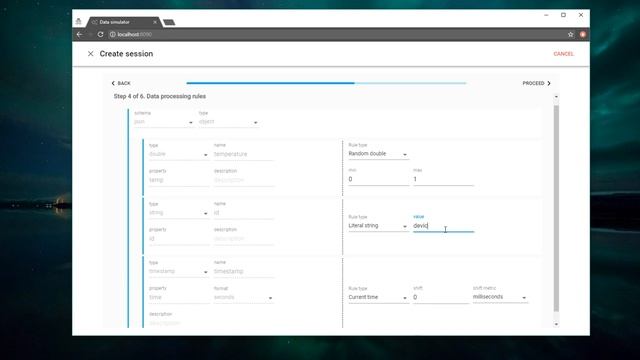Click timestamp row description field
The height and width of the screenshot is (360, 640).
pyautogui.click(x=179, y=323)
